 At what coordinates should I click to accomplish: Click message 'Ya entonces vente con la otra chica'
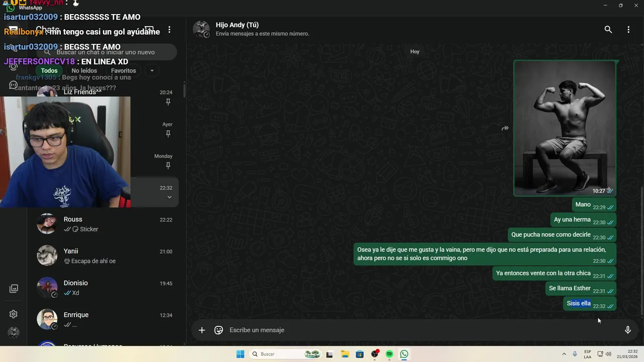[x=554, y=274]
